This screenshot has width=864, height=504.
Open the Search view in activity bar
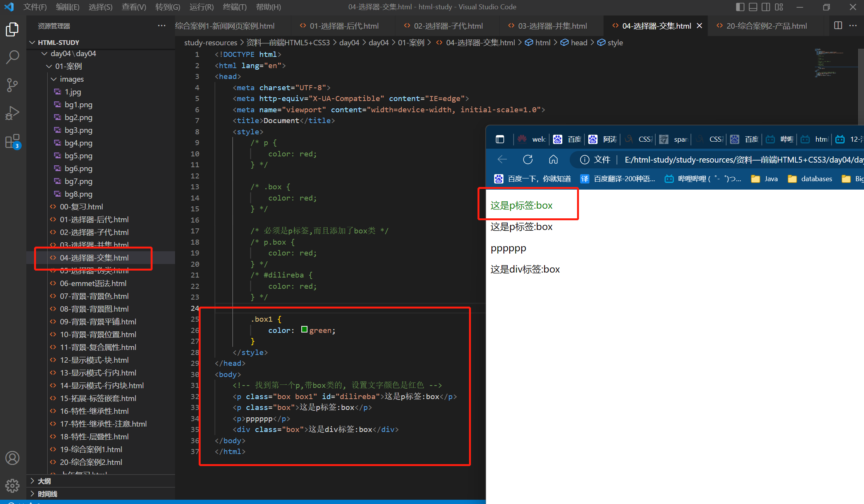pyautogui.click(x=12, y=57)
